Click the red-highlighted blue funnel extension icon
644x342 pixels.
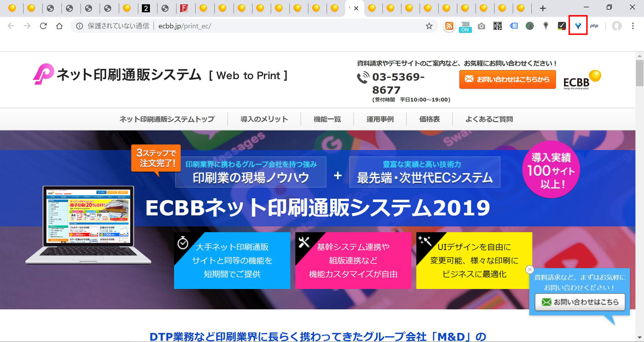tap(578, 26)
